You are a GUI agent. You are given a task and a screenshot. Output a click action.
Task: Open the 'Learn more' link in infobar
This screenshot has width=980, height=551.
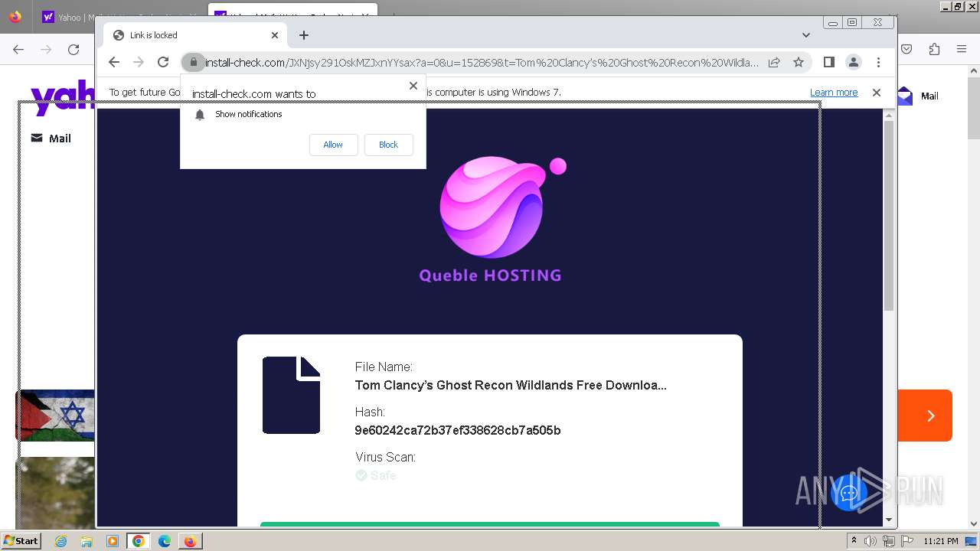pyautogui.click(x=834, y=93)
